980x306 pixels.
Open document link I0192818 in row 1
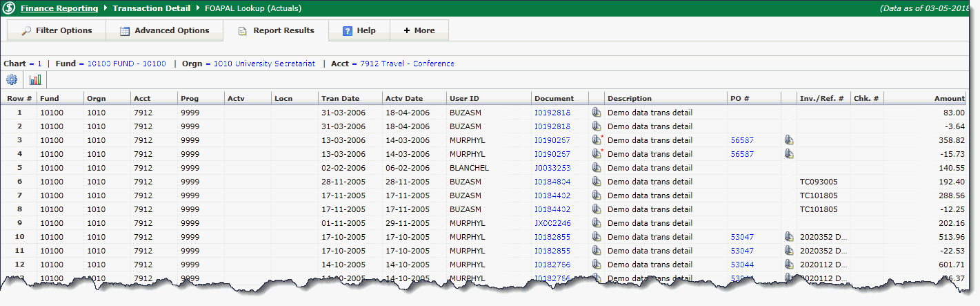point(552,113)
